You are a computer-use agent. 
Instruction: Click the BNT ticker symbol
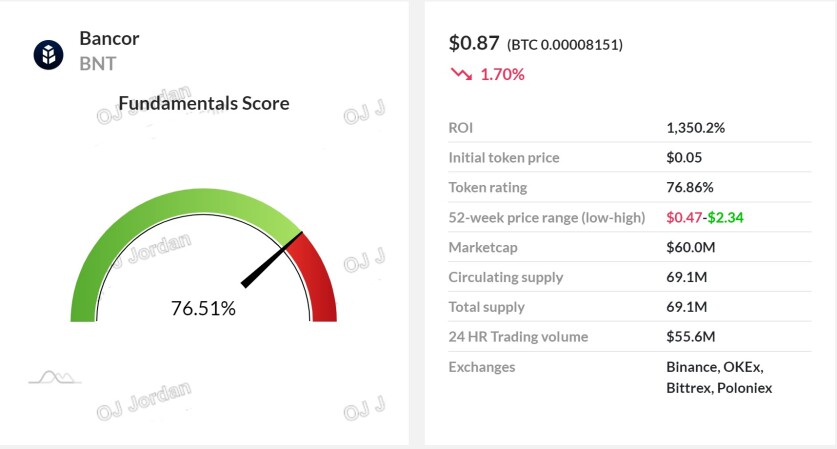click(98, 64)
